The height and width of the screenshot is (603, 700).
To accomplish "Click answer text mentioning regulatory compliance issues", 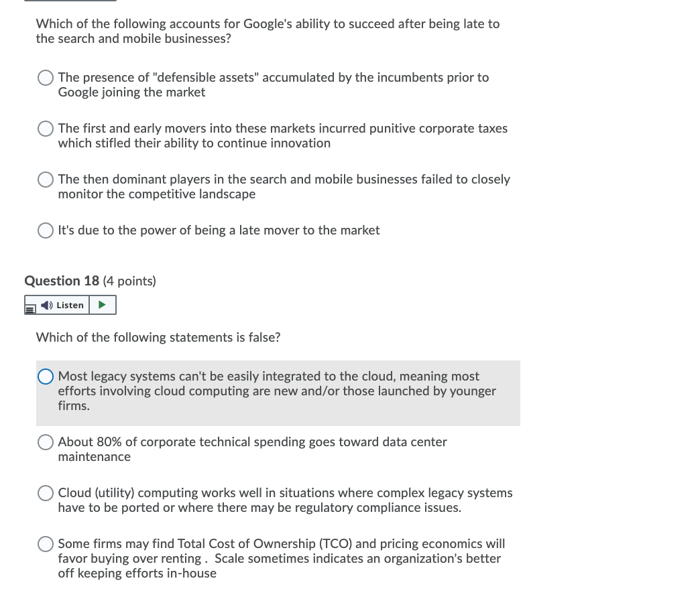I will tap(285, 500).
